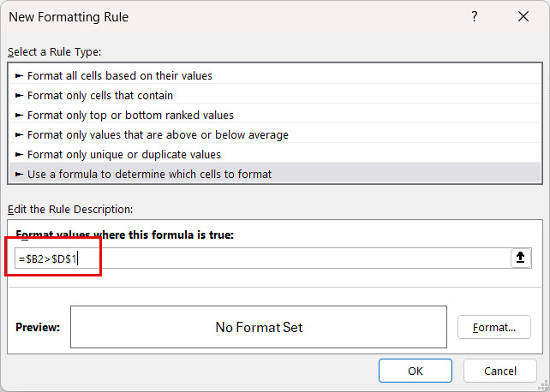Screen dimensions: 550x392
Task: Choose 'Format only top or bottom ranked values'
Action: (x=130, y=115)
